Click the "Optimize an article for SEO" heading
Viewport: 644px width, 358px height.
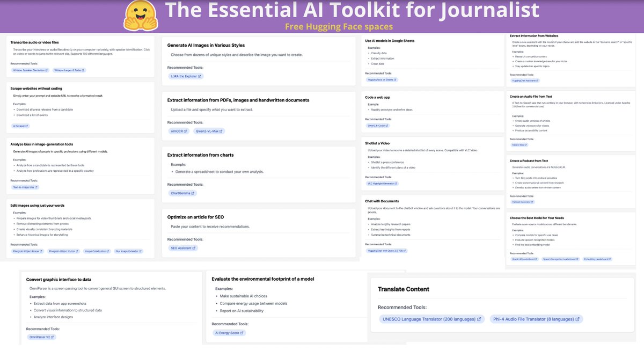[195, 217]
